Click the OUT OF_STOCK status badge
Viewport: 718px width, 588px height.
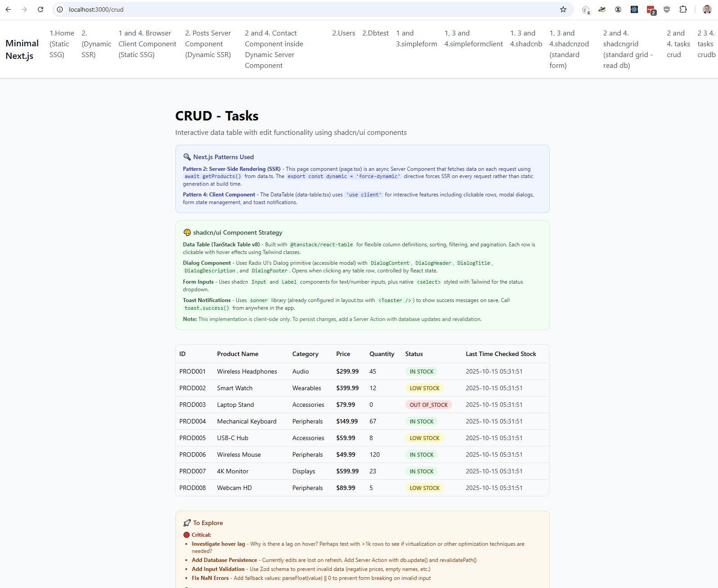(x=428, y=405)
